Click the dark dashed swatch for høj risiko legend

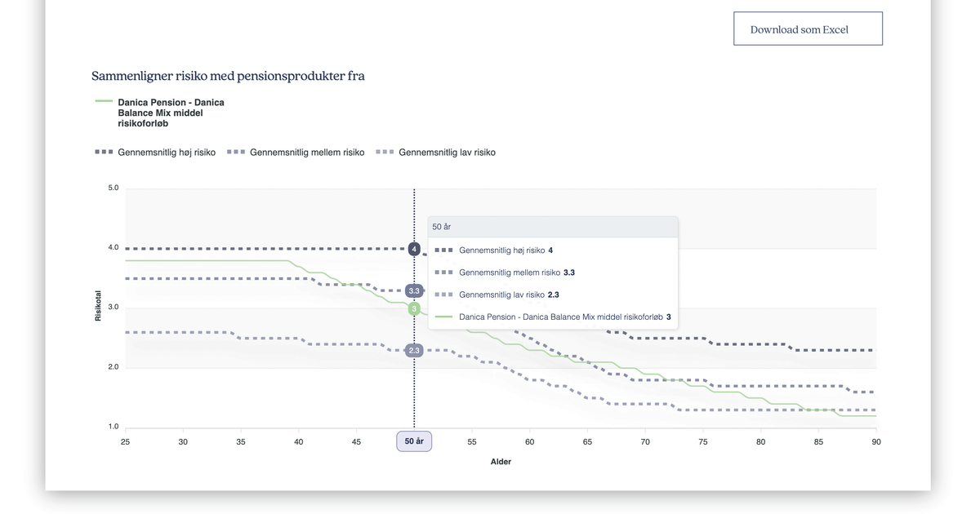point(104,153)
